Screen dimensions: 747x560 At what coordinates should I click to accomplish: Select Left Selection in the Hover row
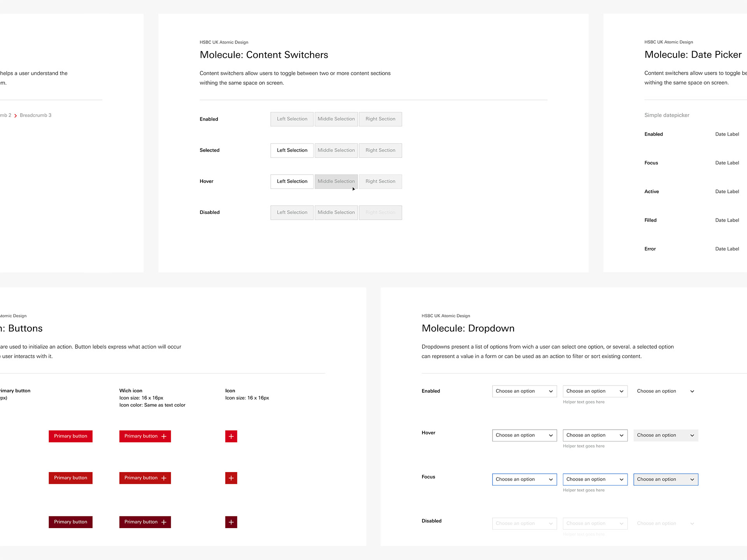click(x=292, y=181)
